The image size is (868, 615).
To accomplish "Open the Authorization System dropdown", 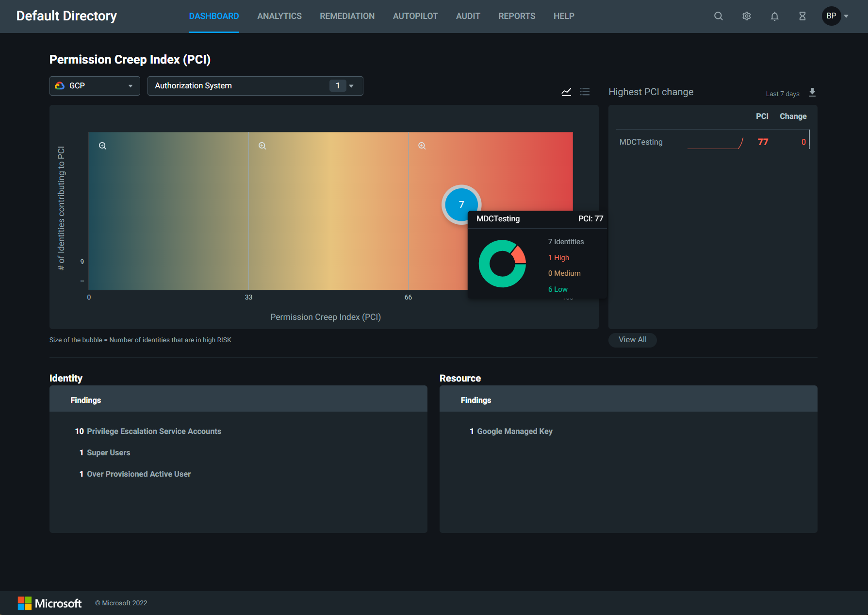I will coord(255,86).
